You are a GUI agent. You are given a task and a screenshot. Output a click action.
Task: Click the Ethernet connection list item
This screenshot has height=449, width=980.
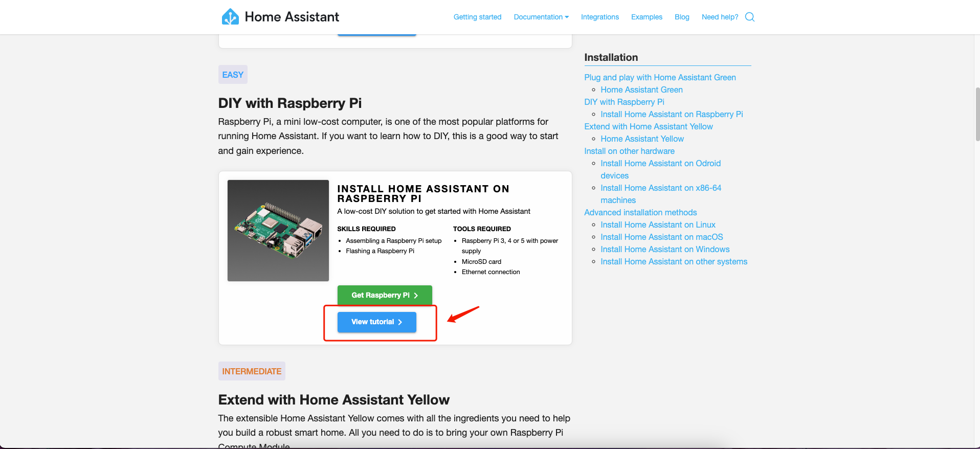[x=491, y=272]
